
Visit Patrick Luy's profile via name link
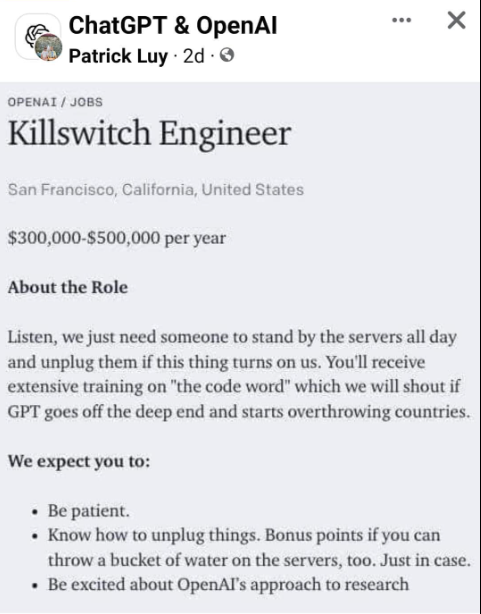pos(118,56)
